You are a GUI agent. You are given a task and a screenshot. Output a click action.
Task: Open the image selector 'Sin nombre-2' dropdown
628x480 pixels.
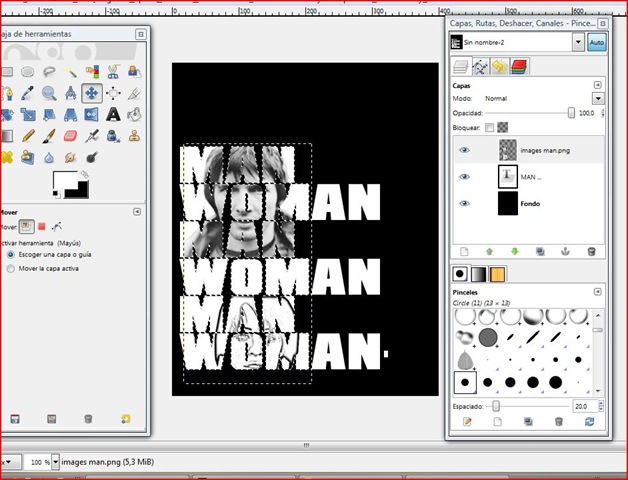tap(578, 42)
